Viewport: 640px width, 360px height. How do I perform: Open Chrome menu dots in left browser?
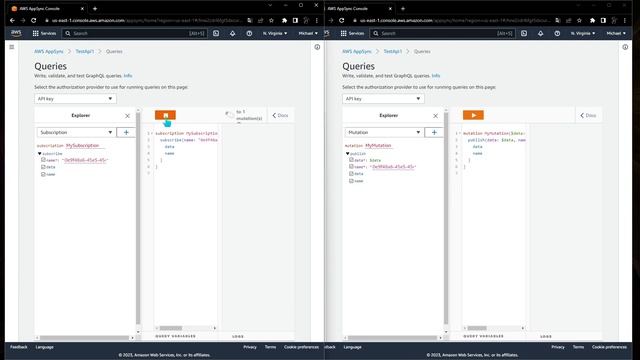[317, 20]
